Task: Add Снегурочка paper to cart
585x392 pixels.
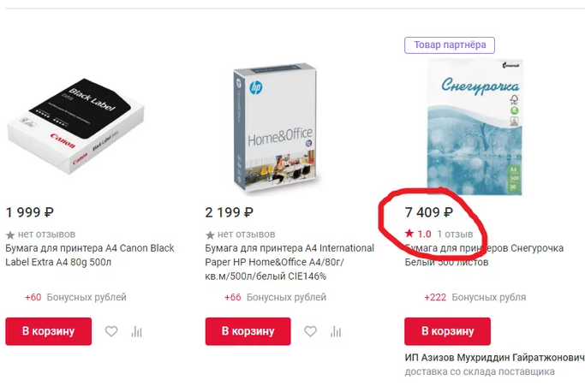Action: [x=447, y=331]
